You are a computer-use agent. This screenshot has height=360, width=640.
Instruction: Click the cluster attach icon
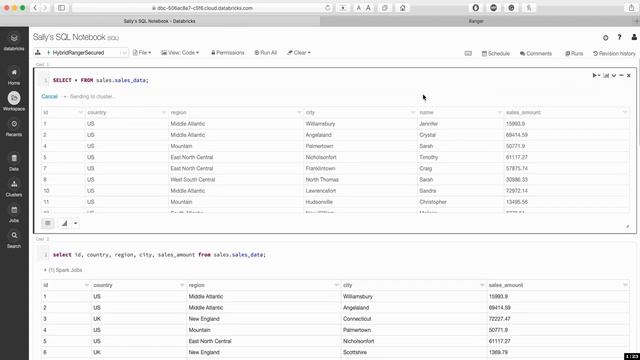38,53
